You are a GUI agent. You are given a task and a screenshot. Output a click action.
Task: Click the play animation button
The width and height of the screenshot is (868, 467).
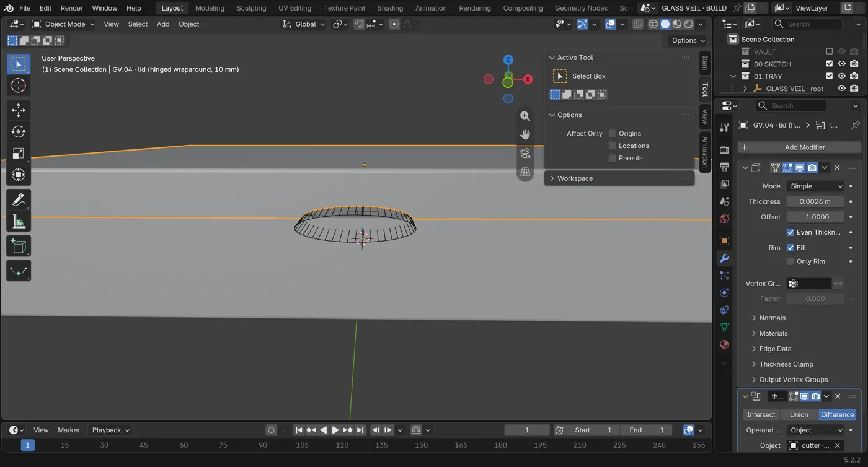pyautogui.click(x=335, y=430)
